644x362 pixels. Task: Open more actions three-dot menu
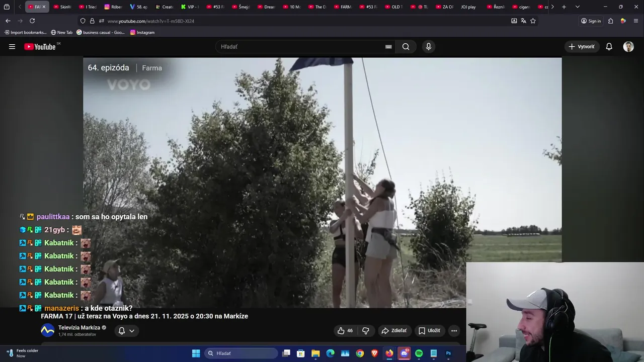tap(454, 331)
